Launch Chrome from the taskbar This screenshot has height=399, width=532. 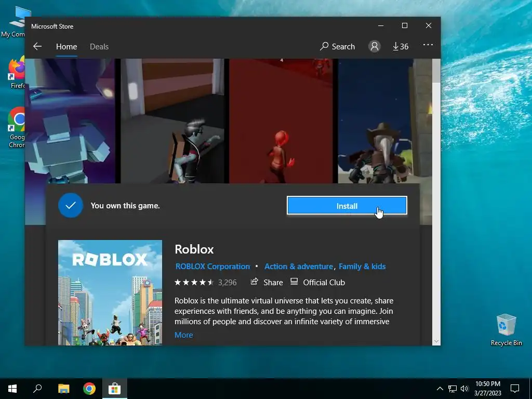pyautogui.click(x=89, y=389)
